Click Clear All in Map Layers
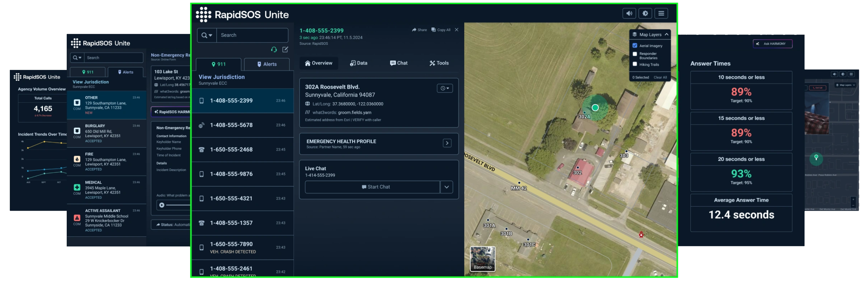The width and height of the screenshot is (868, 282). click(x=660, y=77)
